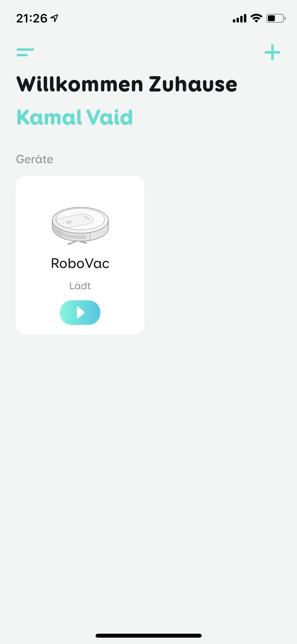This screenshot has width=297, height=644.
Task: Tap the Kamal Vaid username
Action: click(x=75, y=117)
